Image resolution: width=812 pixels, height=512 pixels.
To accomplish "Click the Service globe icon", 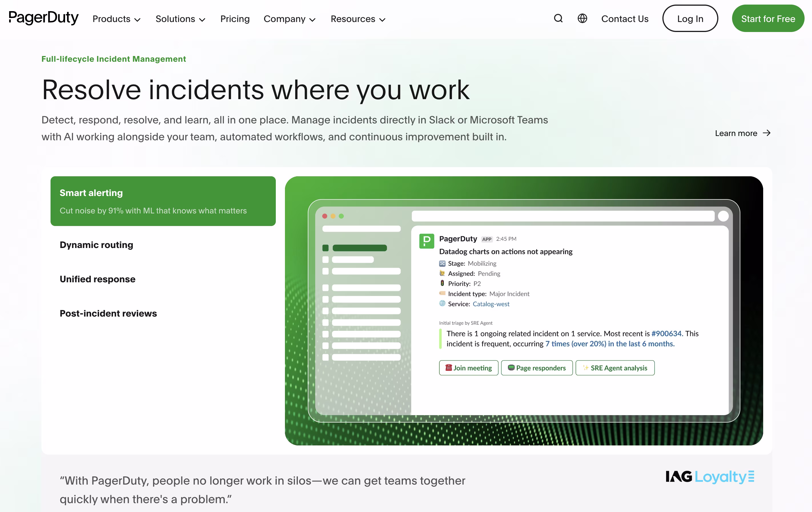I will point(442,303).
